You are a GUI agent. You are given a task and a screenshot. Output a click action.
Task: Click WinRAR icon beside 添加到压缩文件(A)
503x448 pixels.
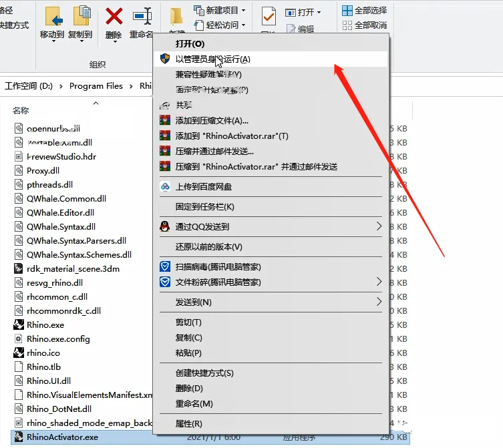[x=165, y=120]
